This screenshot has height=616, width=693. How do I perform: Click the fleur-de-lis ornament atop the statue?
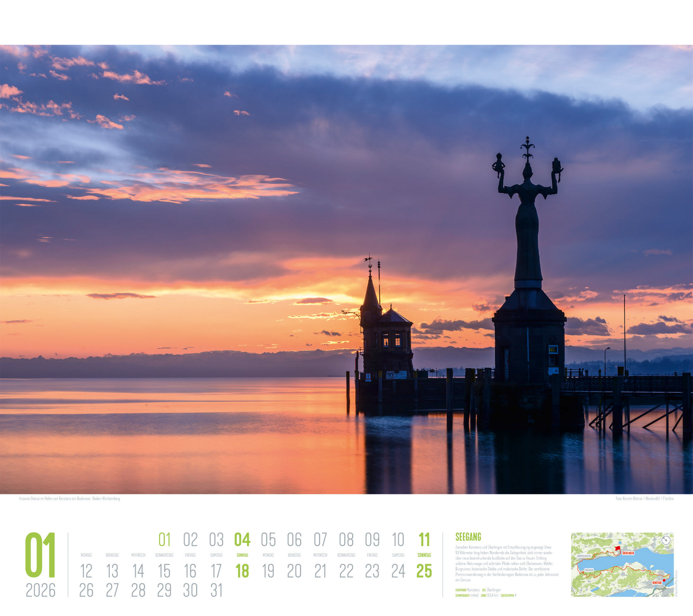tap(527, 148)
